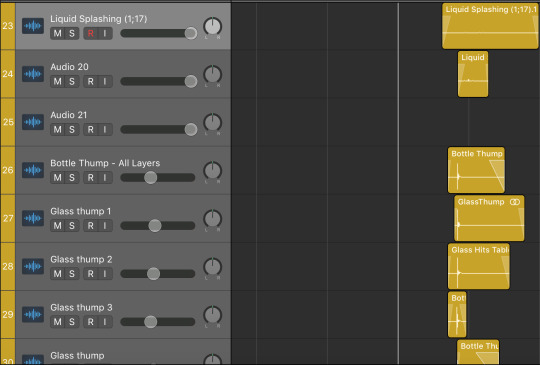
Task: Click the Glass thump 2 waveform icon
Action: pos(33,266)
